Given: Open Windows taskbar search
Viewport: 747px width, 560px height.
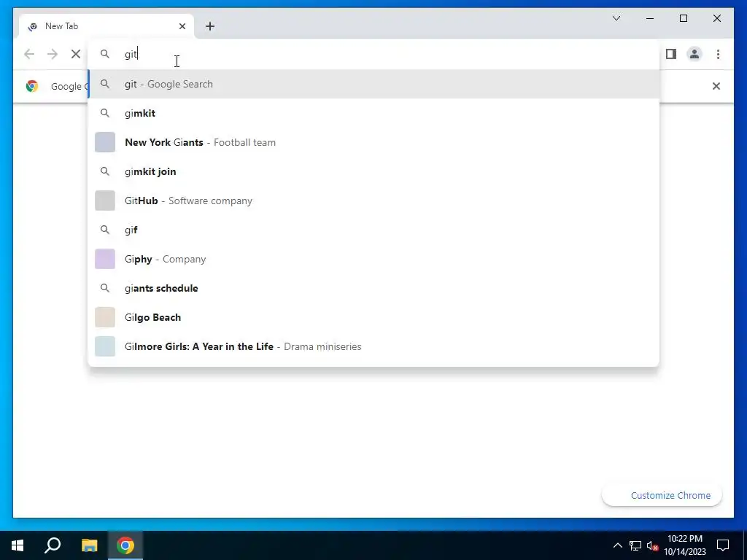Looking at the screenshot, I should [53, 545].
